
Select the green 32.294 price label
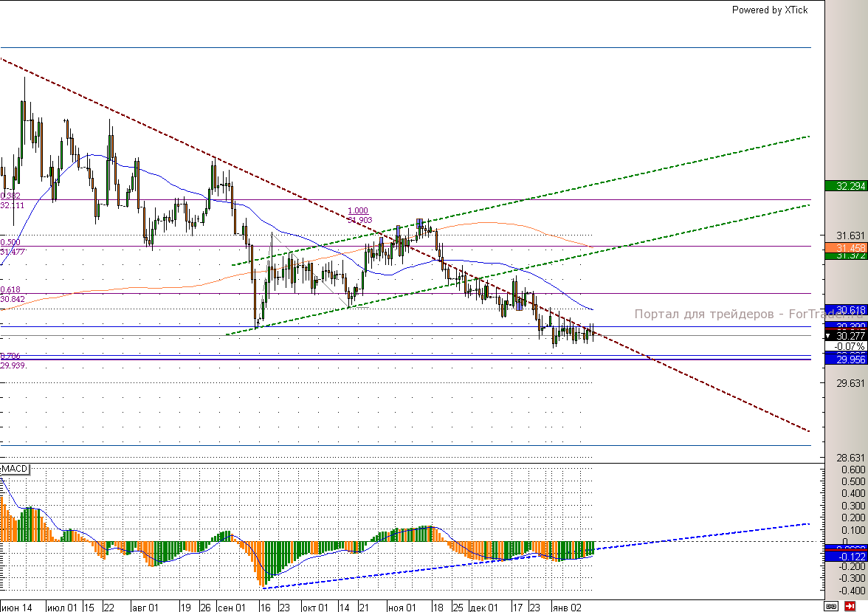coord(846,186)
